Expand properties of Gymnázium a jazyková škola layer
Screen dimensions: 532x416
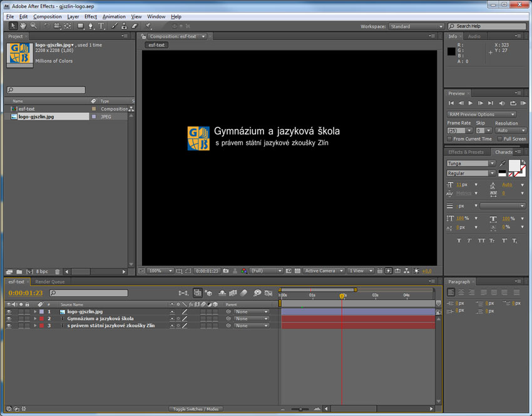coord(35,318)
